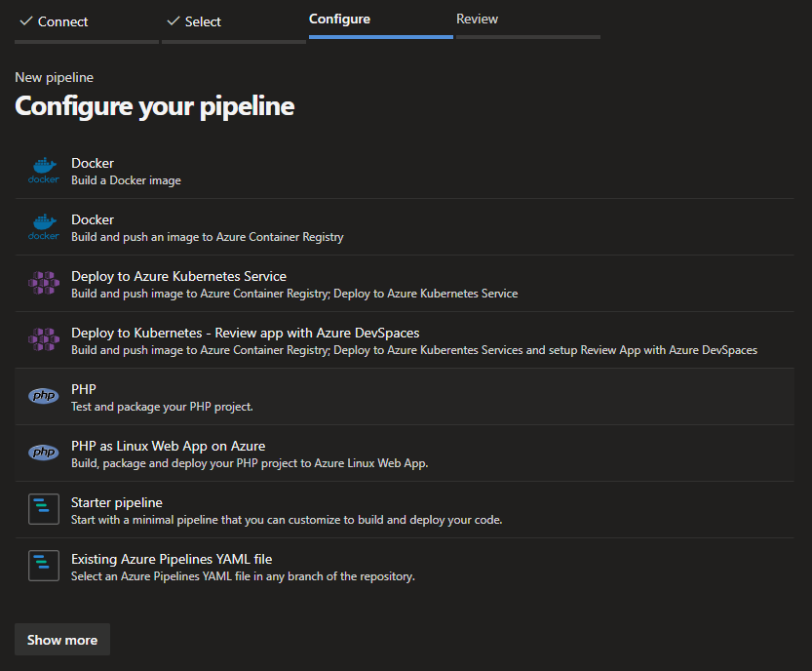This screenshot has width=812, height=671.
Task: Click the Starter pipeline YAML icon
Action: (44, 509)
